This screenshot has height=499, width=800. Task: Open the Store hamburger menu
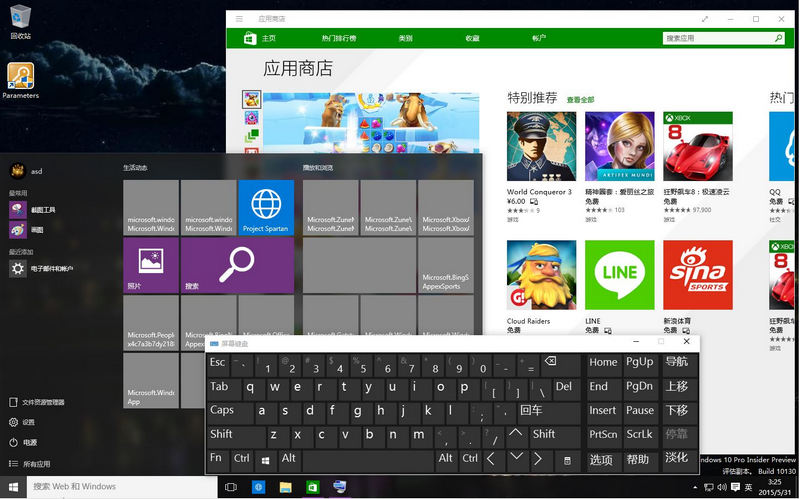(x=239, y=19)
